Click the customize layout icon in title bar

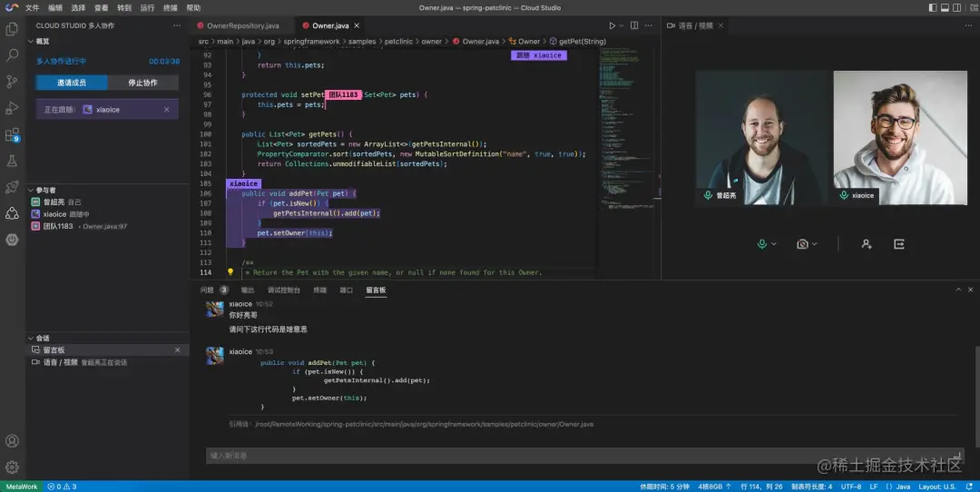tap(974, 7)
